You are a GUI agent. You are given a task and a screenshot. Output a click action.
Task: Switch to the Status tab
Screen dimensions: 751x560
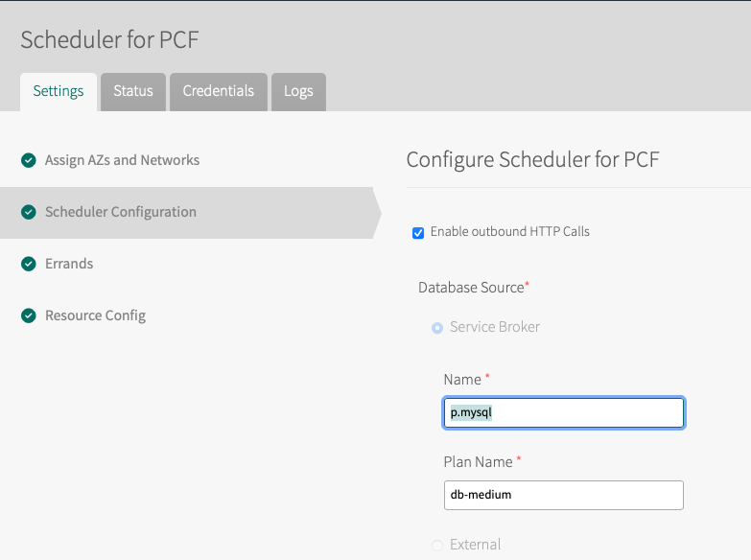pos(133,92)
